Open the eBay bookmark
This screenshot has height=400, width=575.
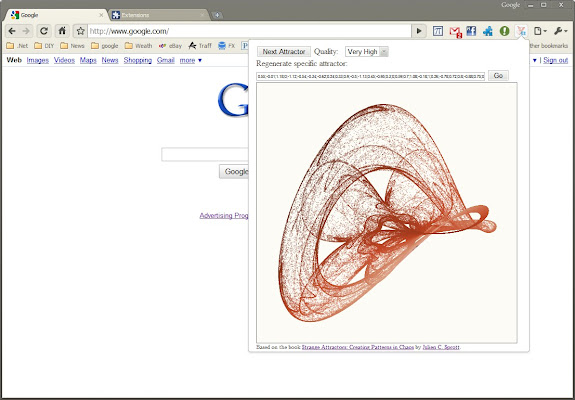171,46
